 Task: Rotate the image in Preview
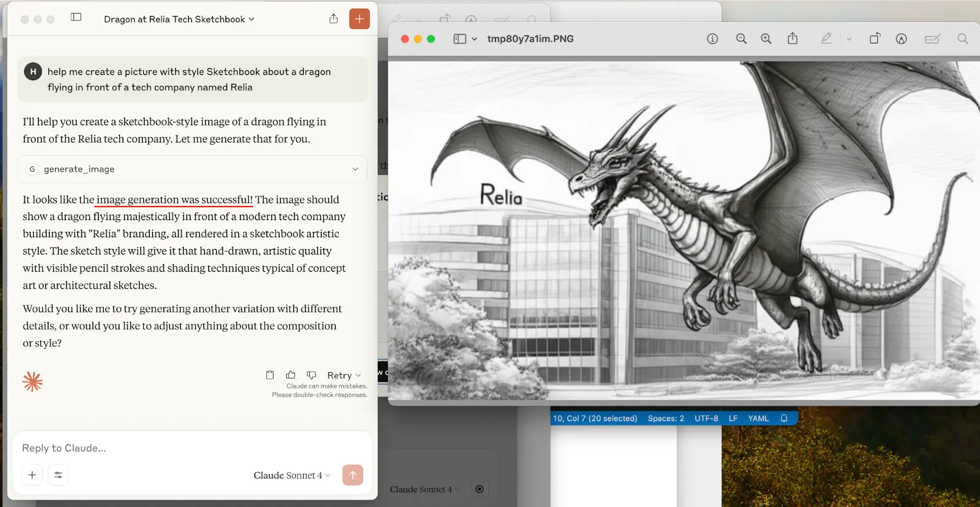[x=875, y=39]
